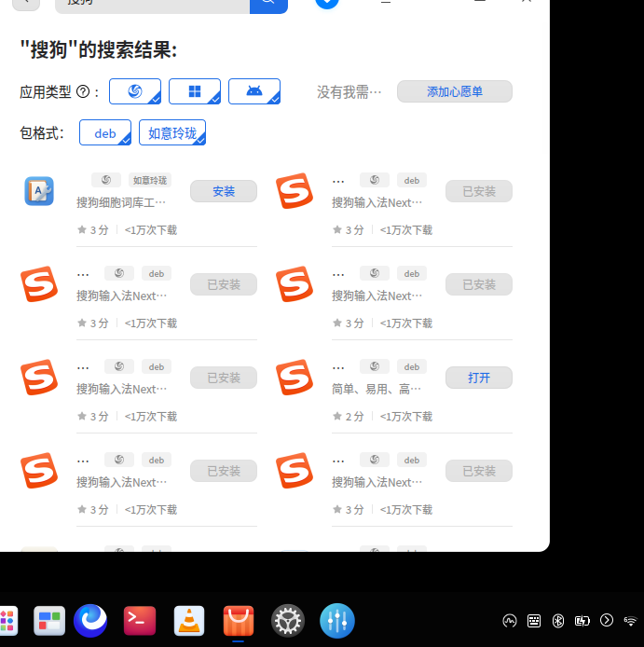Open the terminal from the dock
Viewport: 644px width, 647px height.
tap(140, 621)
